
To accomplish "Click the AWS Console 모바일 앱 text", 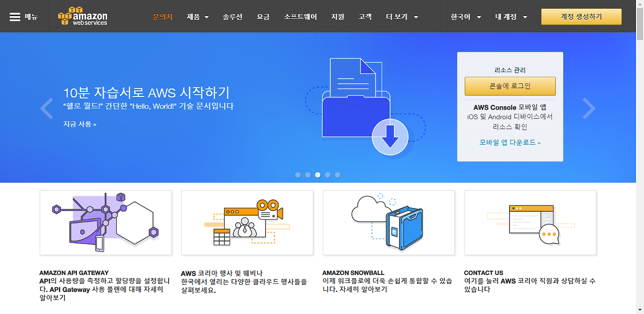I will click(510, 108).
